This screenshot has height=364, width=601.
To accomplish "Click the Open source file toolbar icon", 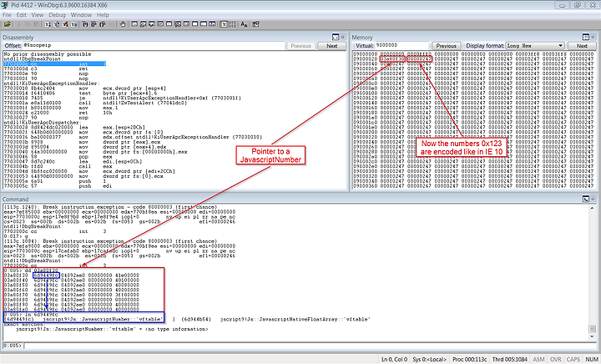I will (8, 24).
